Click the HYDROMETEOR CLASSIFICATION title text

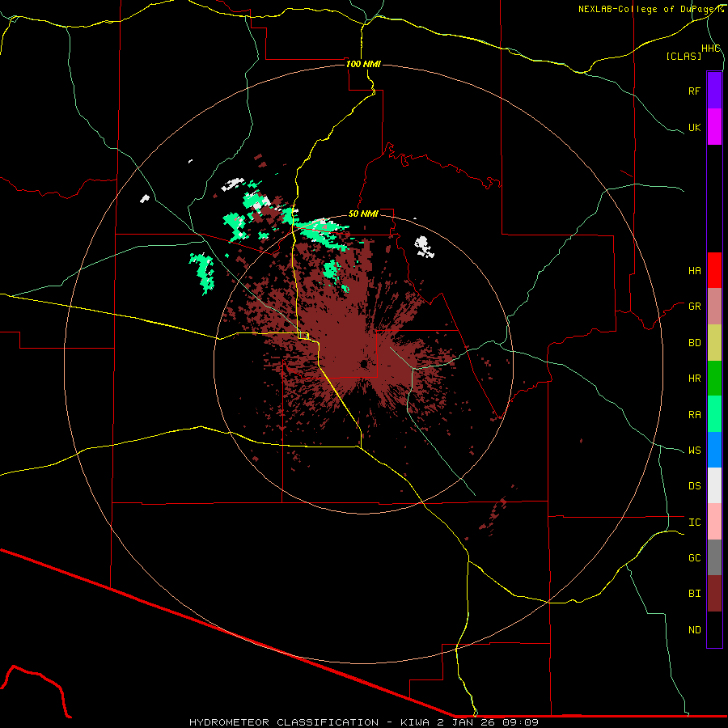pyautogui.click(x=284, y=722)
